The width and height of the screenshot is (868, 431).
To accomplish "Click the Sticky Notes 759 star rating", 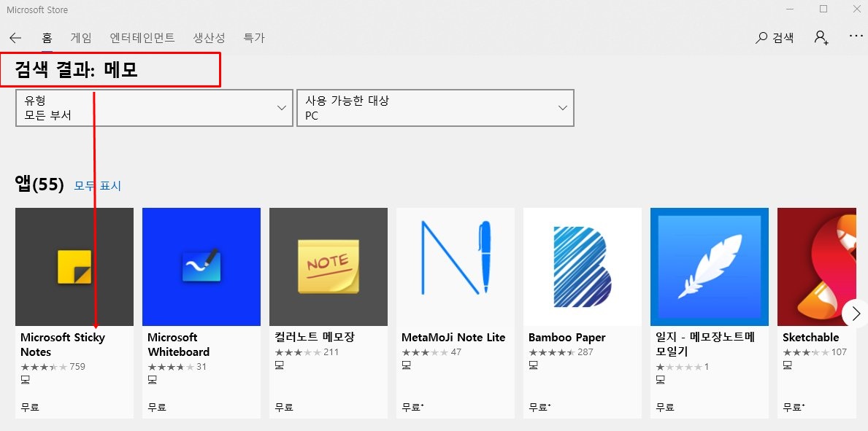I will (53, 366).
